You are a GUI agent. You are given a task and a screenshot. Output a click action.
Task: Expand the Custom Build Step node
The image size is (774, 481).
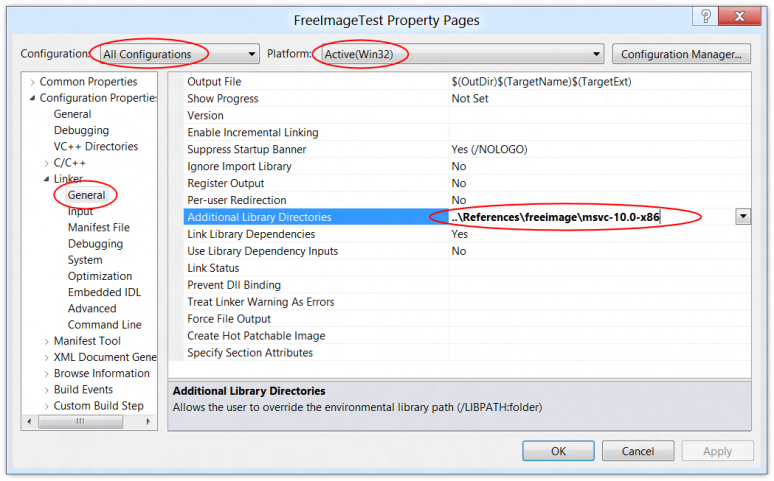(46, 406)
